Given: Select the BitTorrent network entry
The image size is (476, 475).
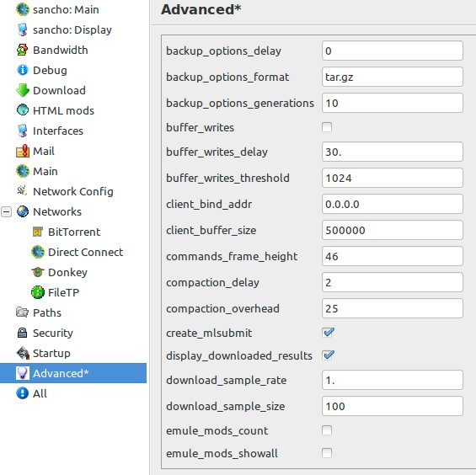Looking at the screenshot, I should 74,232.
